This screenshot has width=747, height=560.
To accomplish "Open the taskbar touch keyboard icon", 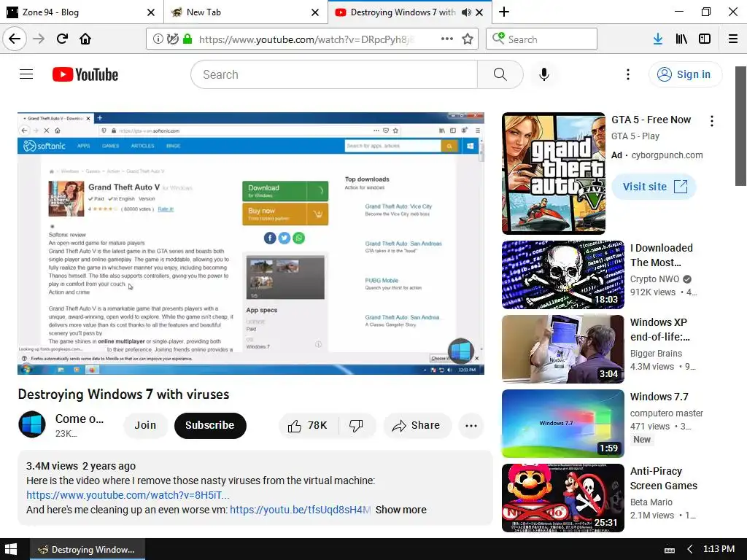I will pyautogui.click(x=670, y=550).
